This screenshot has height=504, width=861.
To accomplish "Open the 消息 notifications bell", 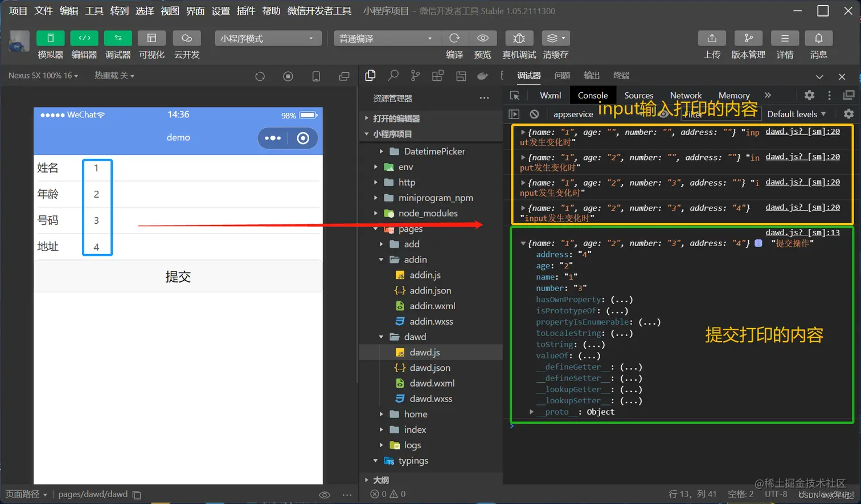I will coord(818,38).
